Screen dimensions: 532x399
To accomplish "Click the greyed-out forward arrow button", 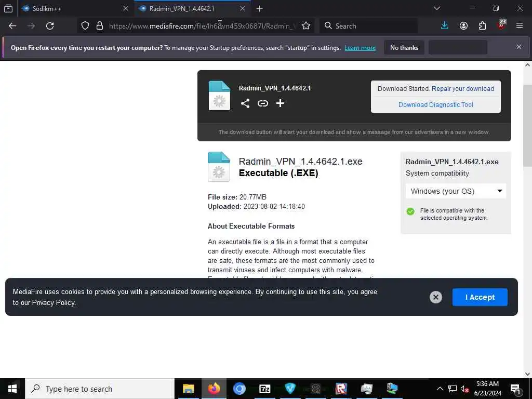I will tap(31, 26).
